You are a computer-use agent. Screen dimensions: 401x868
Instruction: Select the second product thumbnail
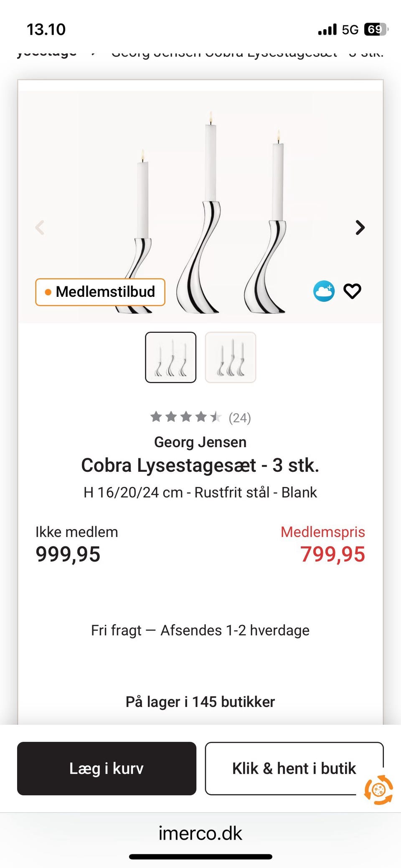tap(231, 357)
